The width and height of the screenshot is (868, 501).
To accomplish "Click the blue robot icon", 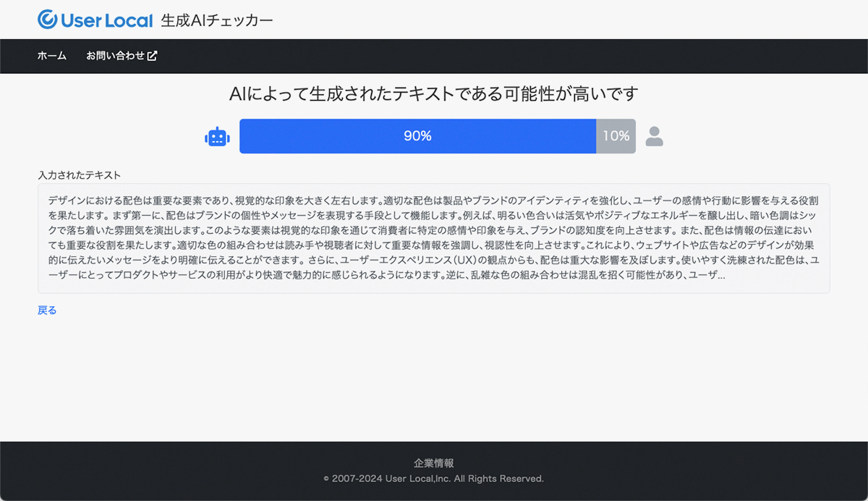I will click(x=217, y=136).
